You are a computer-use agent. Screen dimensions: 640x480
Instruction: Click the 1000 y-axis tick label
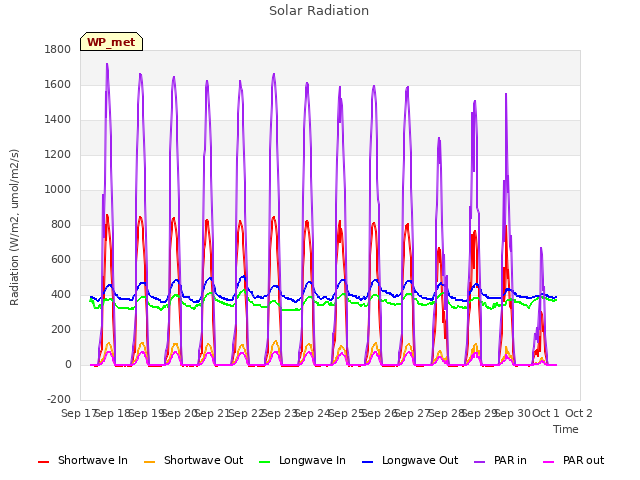coord(58,189)
